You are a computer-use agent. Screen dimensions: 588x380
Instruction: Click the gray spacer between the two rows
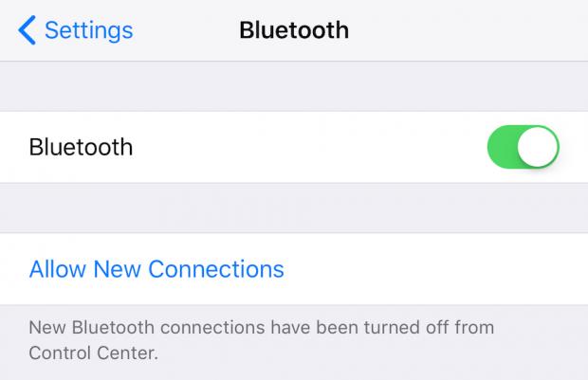tap(294, 208)
